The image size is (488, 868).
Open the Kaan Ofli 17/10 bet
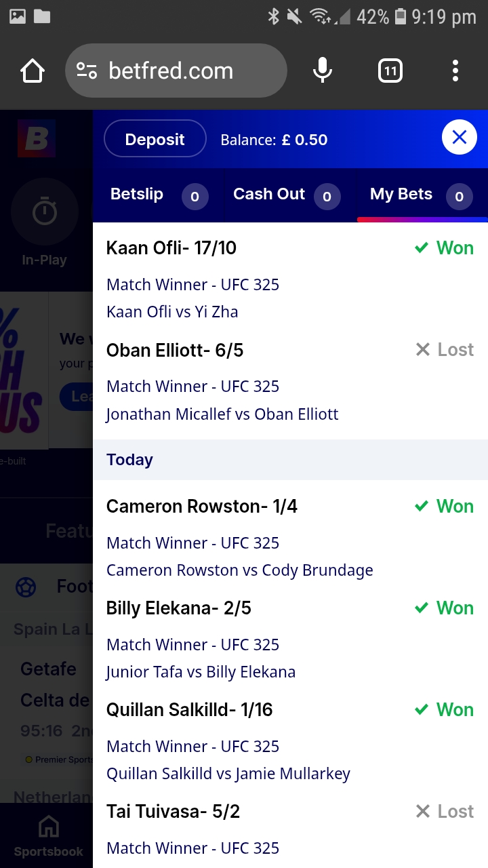171,248
